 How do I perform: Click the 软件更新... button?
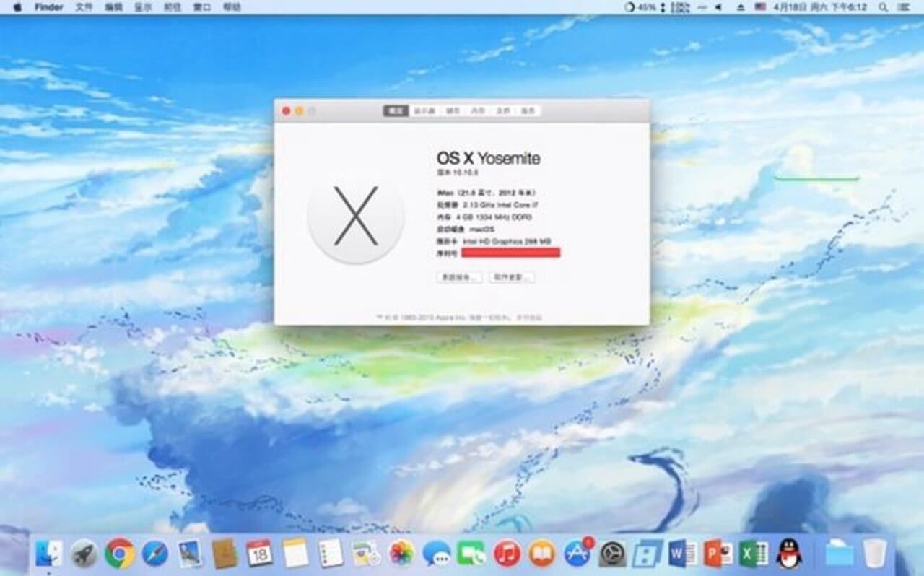point(512,277)
